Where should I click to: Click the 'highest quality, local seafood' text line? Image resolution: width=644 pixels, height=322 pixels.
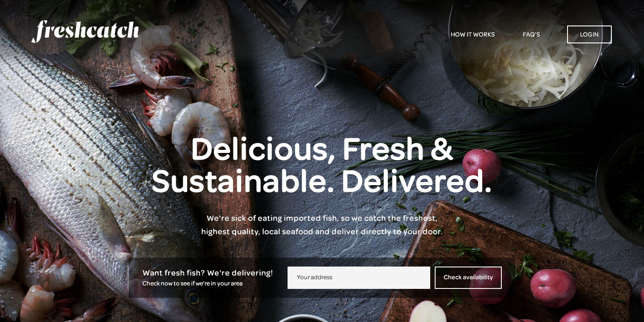coord(322,232)
